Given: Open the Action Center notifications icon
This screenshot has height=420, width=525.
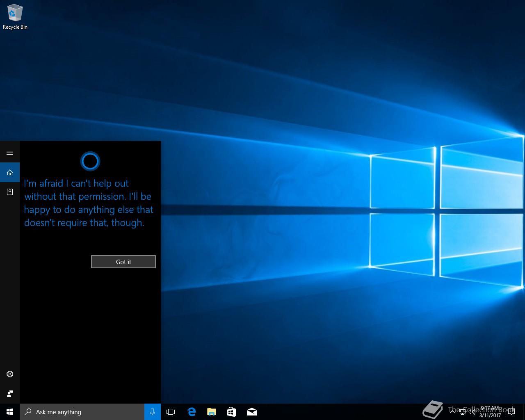Looking at the screenshot, I should point(511,412).
